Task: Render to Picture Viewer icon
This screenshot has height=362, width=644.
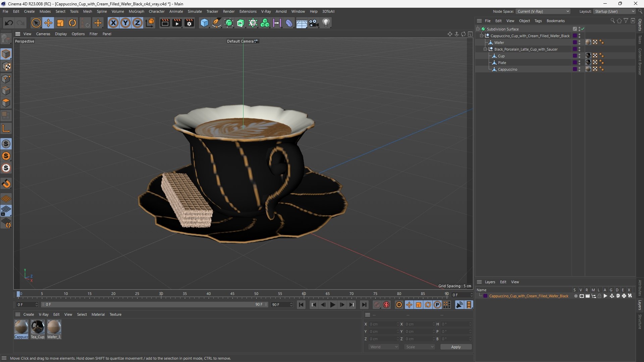Action: tap(177, 23)
